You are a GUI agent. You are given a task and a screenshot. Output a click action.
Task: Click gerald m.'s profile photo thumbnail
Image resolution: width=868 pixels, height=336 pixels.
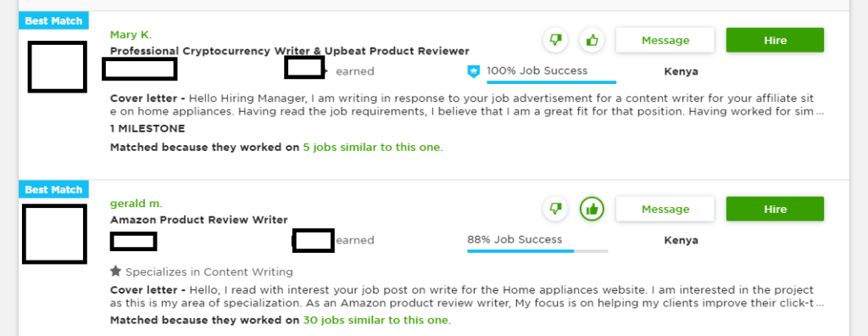pos(54,234)
